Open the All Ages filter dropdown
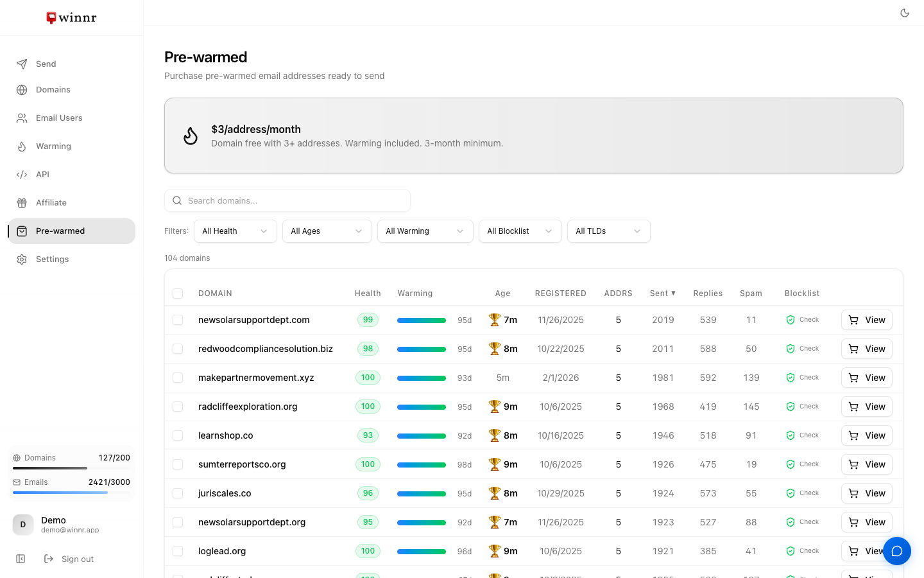The image size is (924, 578). coord(327,231)
